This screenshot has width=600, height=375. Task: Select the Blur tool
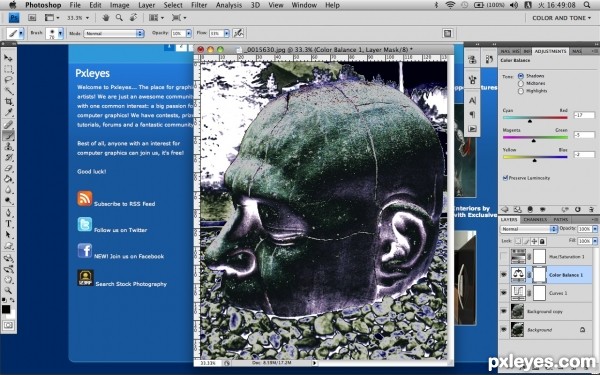[x=8, y=190]
